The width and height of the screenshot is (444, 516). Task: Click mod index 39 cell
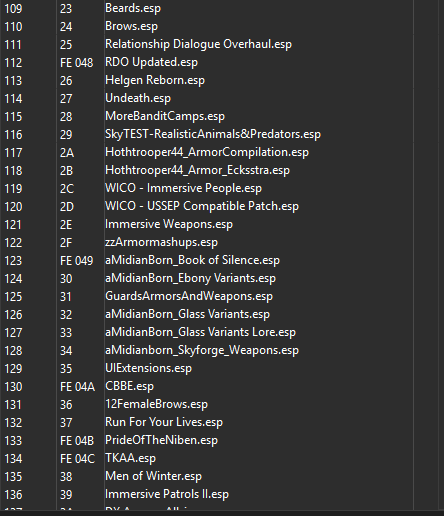click(x=66, y=495)
